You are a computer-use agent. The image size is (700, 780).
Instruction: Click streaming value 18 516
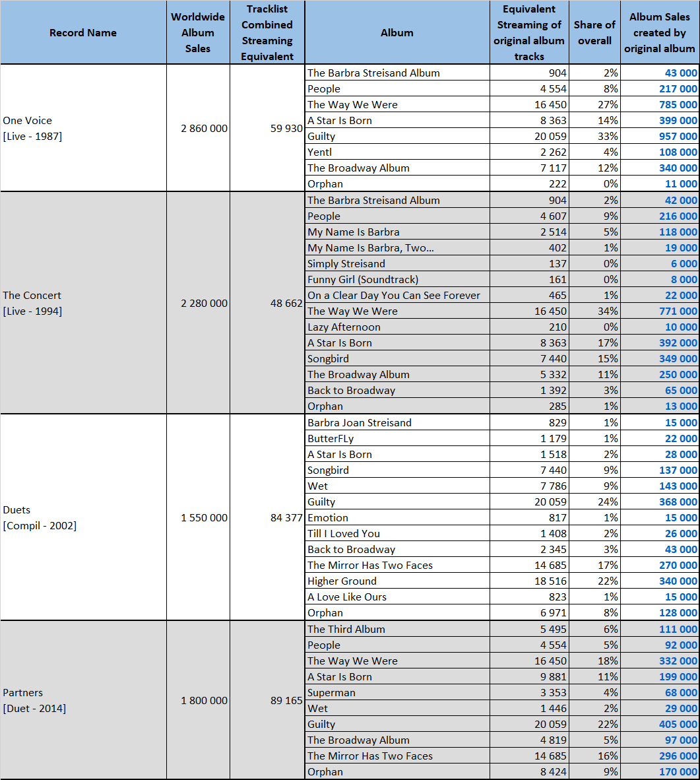point(529,581)
